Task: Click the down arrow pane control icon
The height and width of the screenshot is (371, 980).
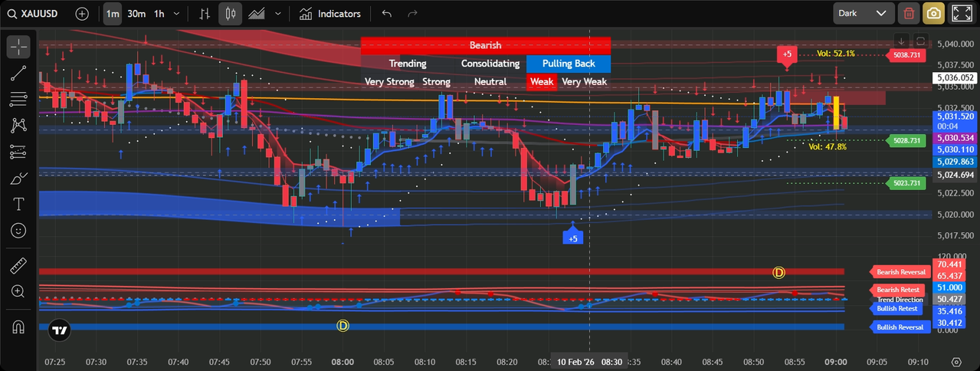Action: click(902, 41)
